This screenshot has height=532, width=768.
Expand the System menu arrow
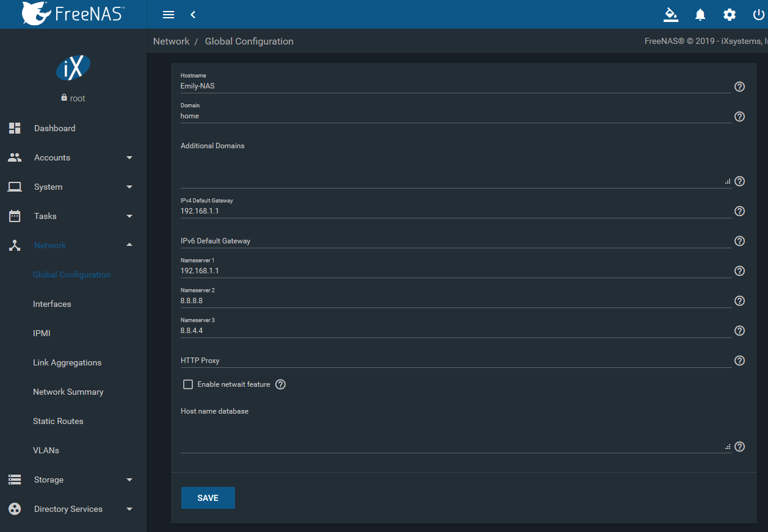(x=129, y=187)
